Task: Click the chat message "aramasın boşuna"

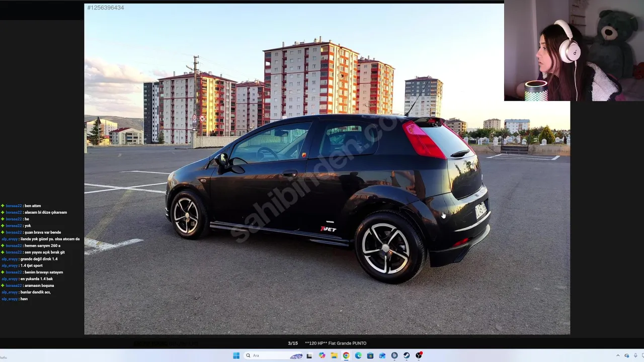Action: tap(39, 285)
